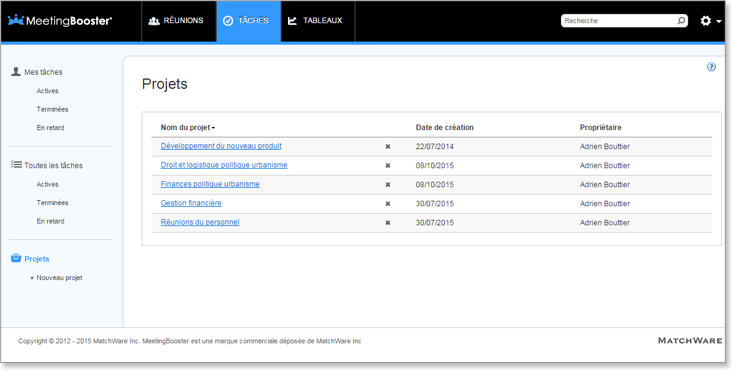The height and width of the screenshot is (377, 739).
Task: Show Terminées under Toutes les tâches
Action: click(x=52, y=203)
